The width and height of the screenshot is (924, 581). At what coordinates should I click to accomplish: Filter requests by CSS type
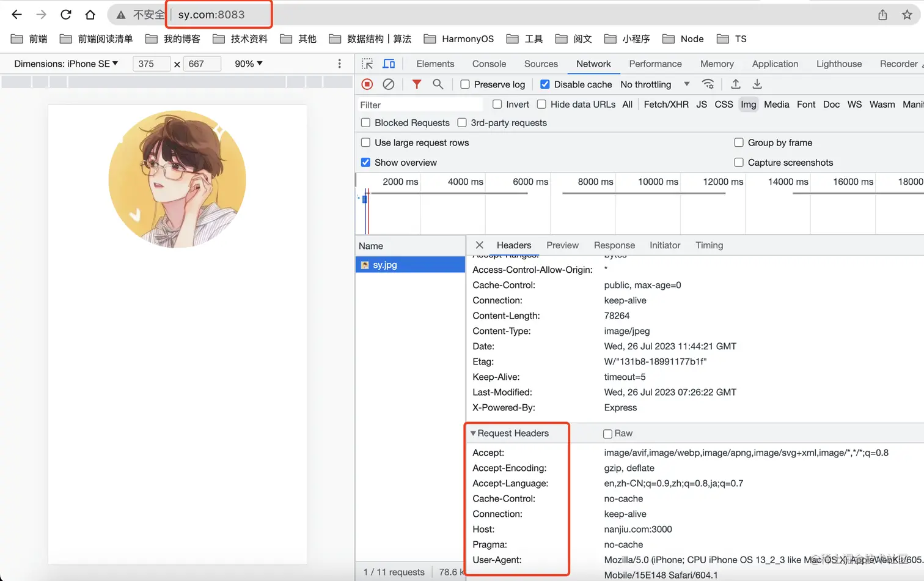(724, 105)
